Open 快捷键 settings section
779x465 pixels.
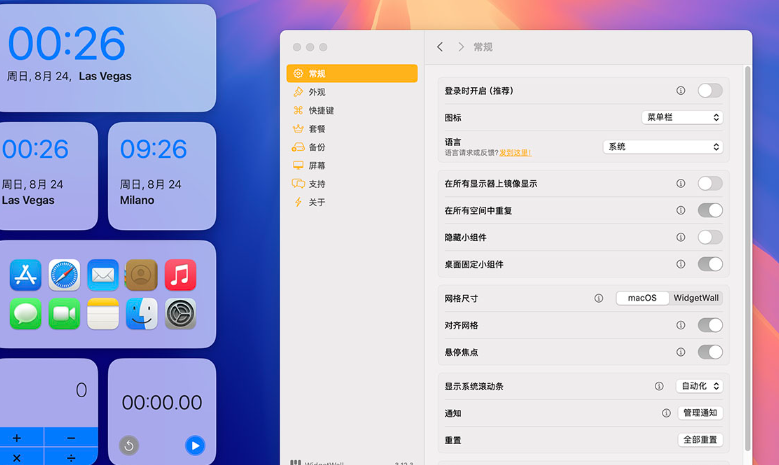[352, 110]
